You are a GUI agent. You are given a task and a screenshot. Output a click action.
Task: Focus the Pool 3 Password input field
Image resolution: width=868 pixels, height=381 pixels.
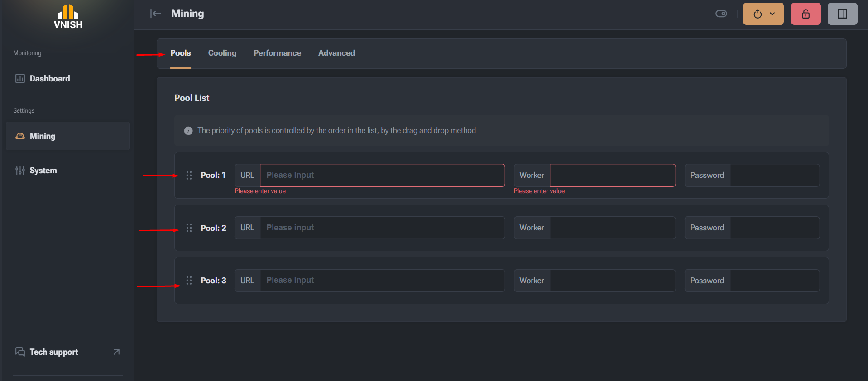point(775,281)
